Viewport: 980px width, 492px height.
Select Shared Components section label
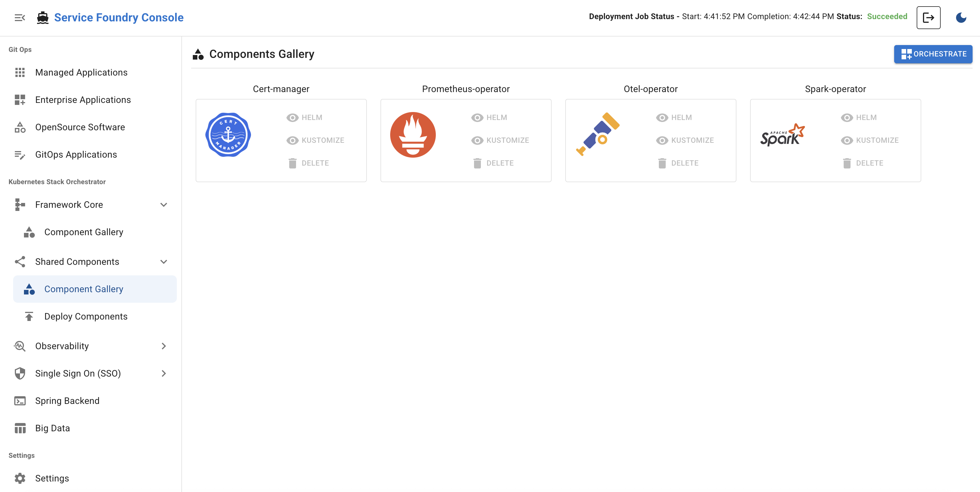pyautogui.click(x=77, y=262)
